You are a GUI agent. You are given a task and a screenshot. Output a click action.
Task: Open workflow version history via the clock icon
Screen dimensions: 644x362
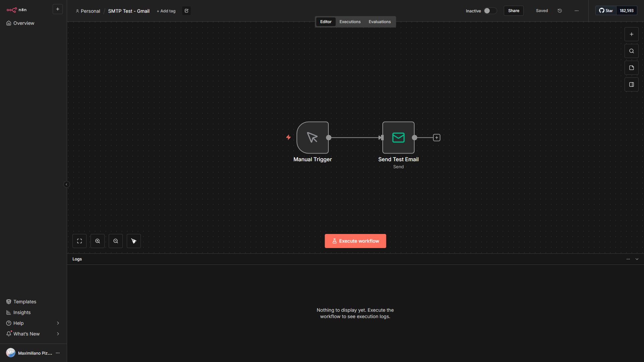(x=559, y=10)
